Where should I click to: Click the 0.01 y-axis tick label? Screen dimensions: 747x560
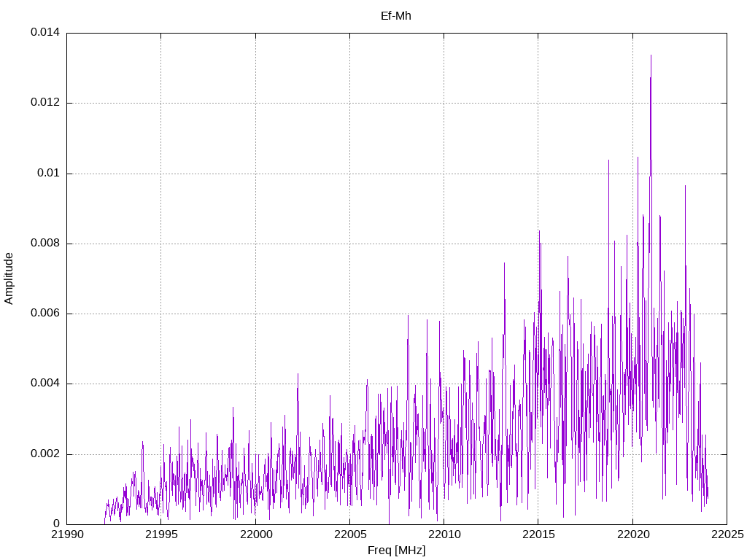[49, 173]
